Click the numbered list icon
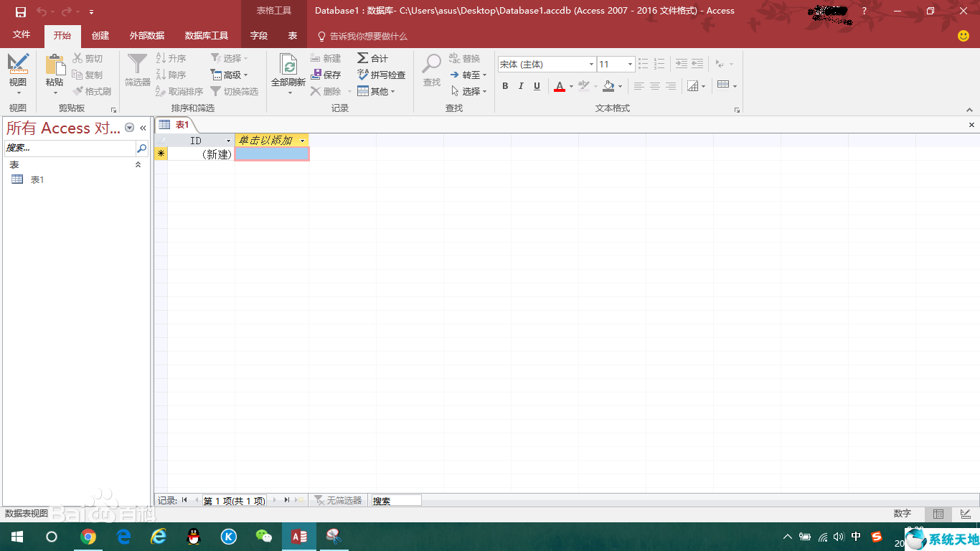 tap(659, 64)
